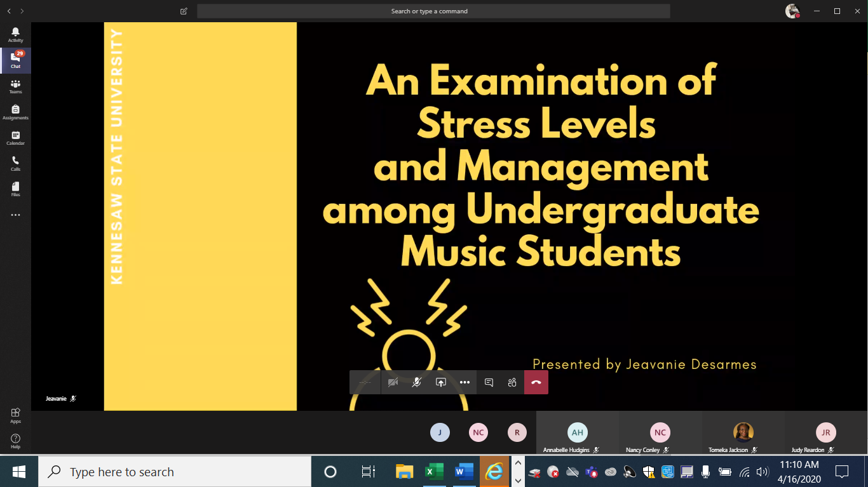Show the participants list
The width and height of the screenshot is (868, 487).
coord(512,382)
